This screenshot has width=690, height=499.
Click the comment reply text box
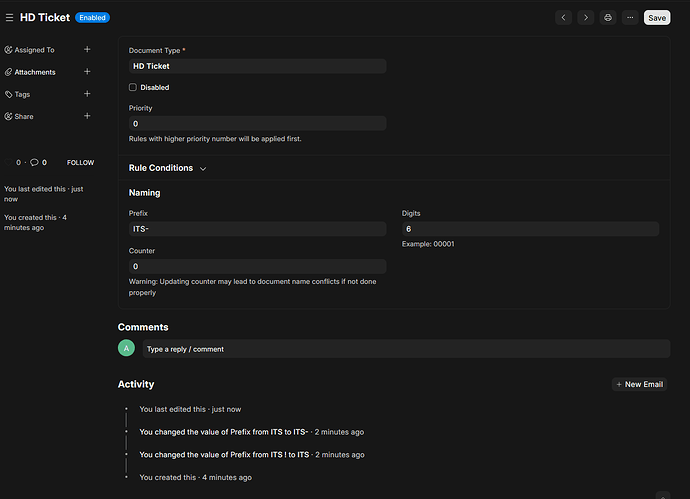coord(405,349)
